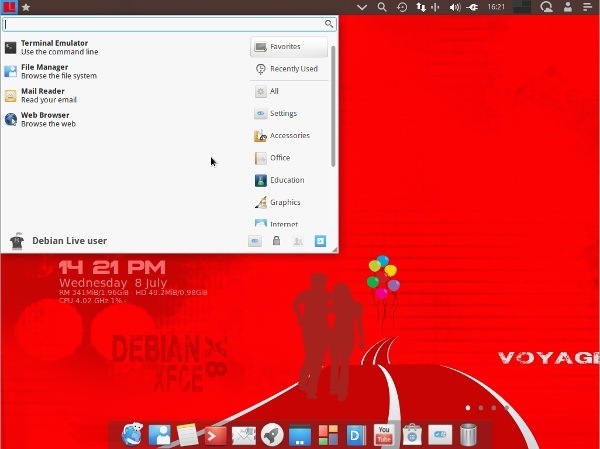The image size is (600, 449).
Task: Click the network arrows icon in panel
Action: pyautogui.click(x=420, y=7)
